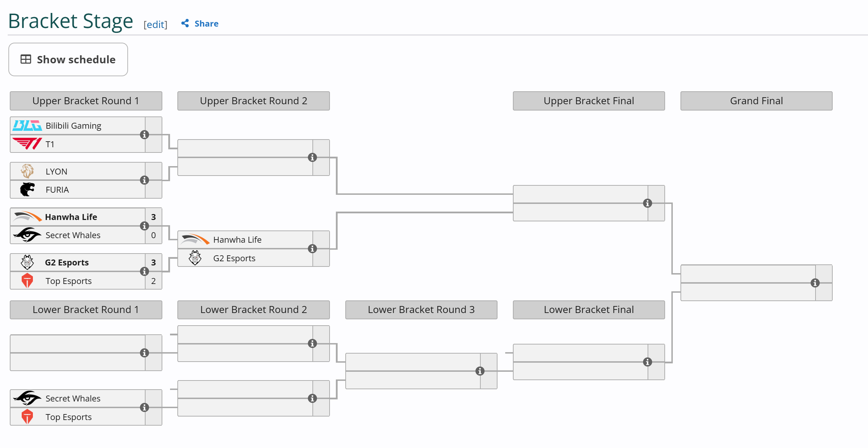Open info icon for Lower Bracket Final match
Screen dimensions: 868x448
click(x=648, y=362)
